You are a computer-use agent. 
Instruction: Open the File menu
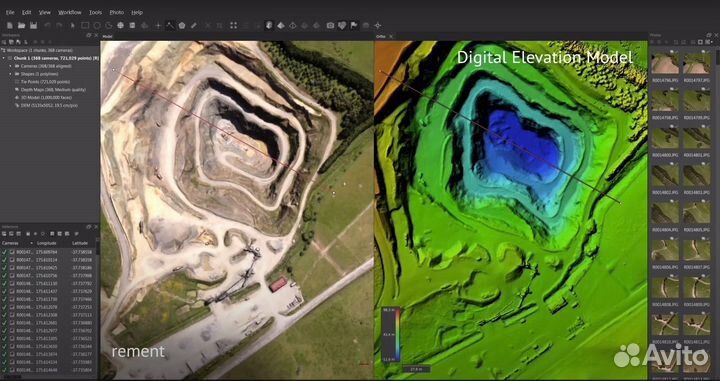pyautogui.click(x=10, y=12)
